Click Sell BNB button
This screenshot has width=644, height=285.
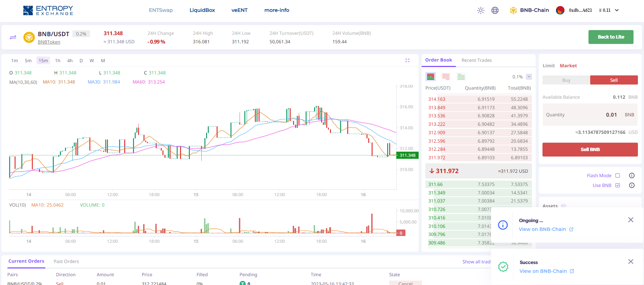click(590, 149)
